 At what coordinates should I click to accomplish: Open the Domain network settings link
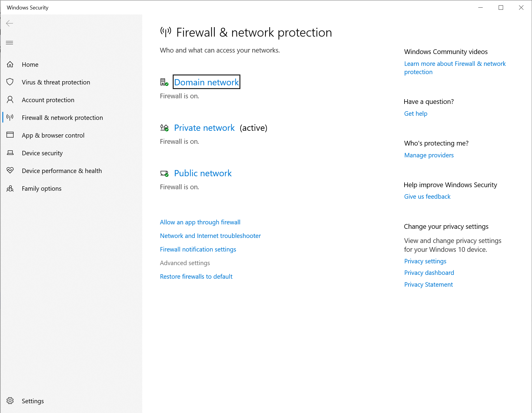click(206, 82)
